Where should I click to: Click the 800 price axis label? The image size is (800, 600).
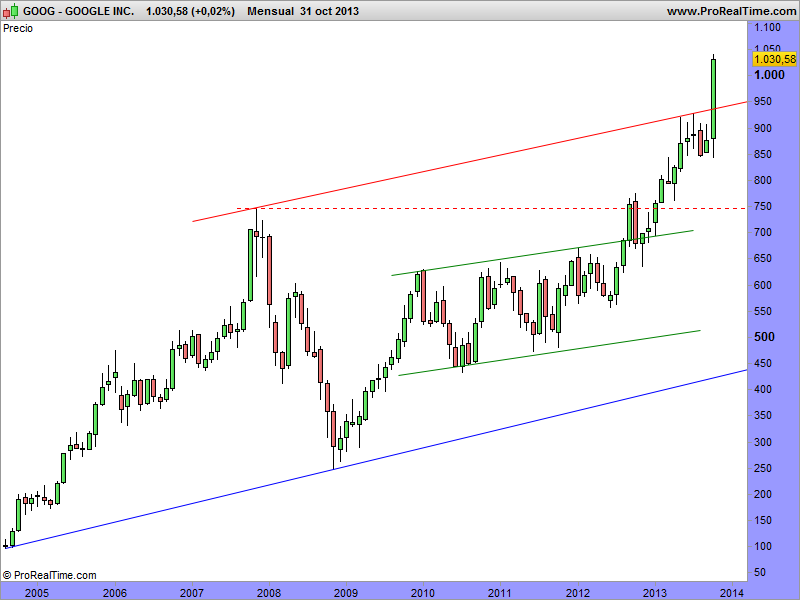coord(763,180)
